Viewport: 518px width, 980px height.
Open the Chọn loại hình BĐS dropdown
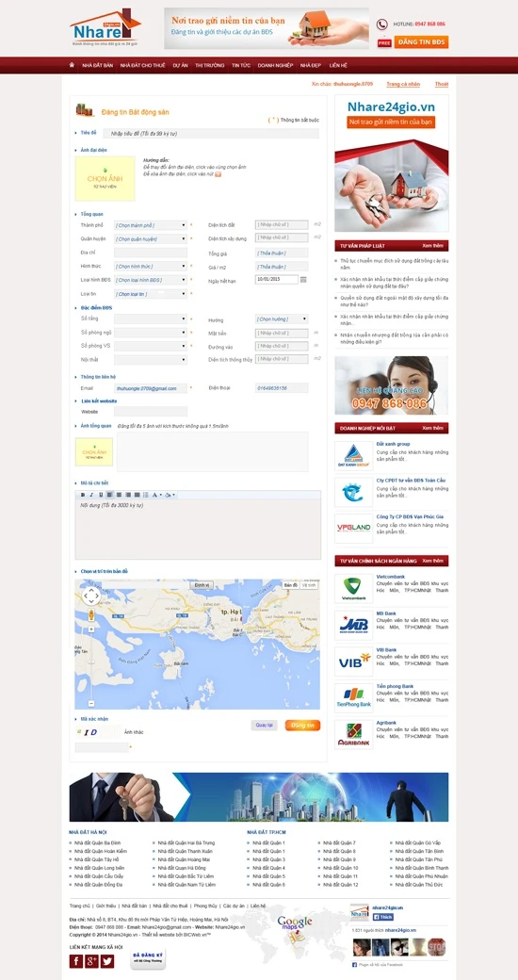point(150,280)
